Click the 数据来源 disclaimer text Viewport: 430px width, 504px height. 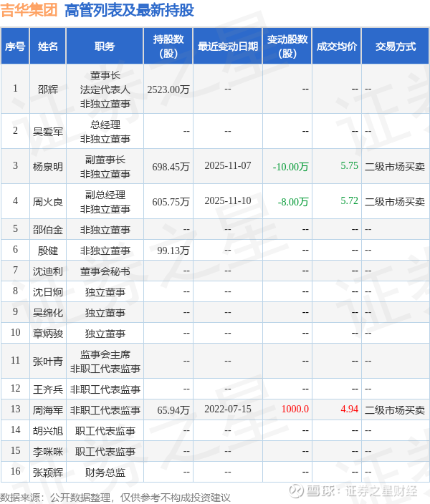tap(115, 498)
